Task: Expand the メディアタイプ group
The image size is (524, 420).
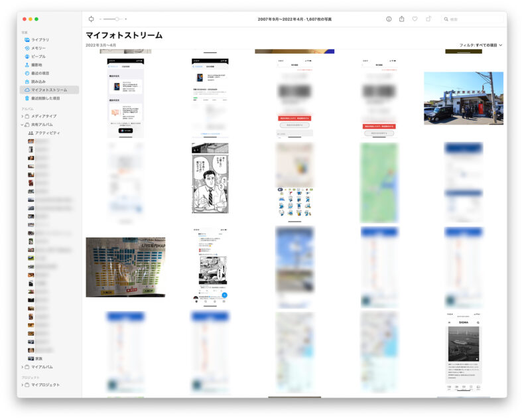Action: pos(22,116)
